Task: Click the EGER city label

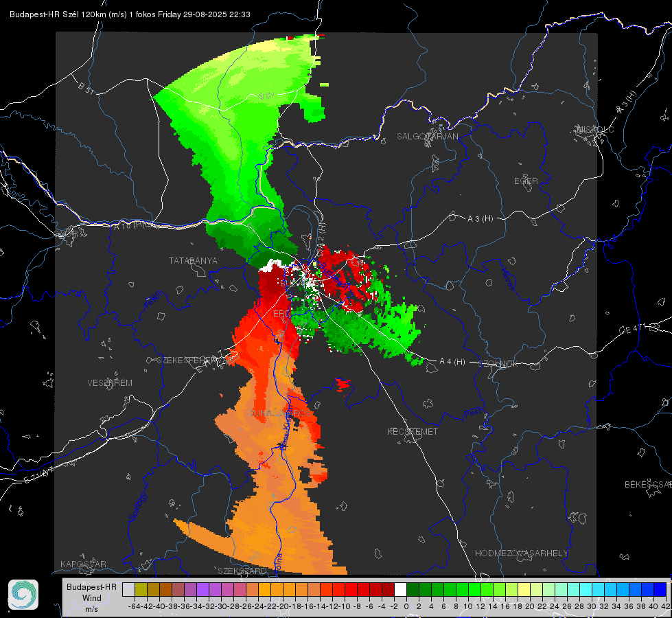Action: [526, 181]
